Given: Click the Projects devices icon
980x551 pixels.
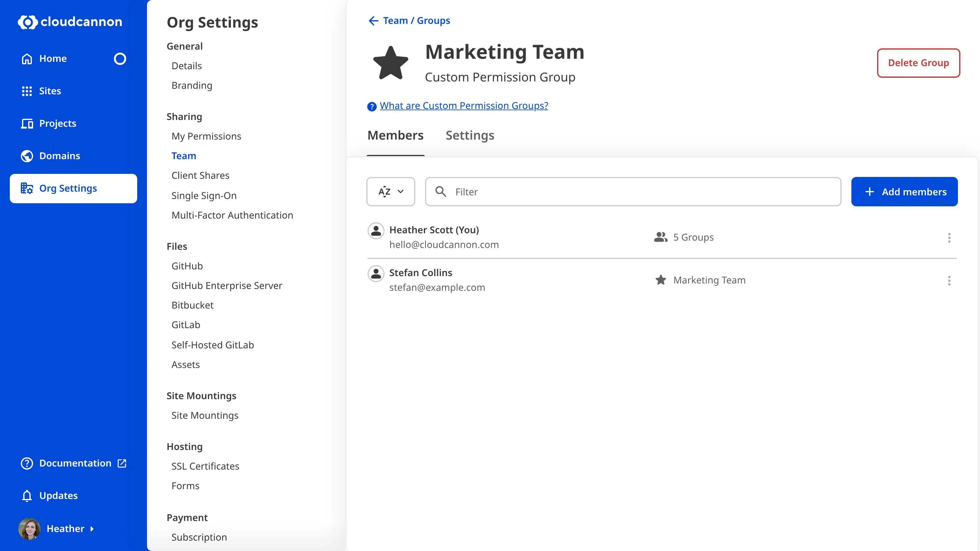Looking at the screenshot, I should tap(27, 124).
